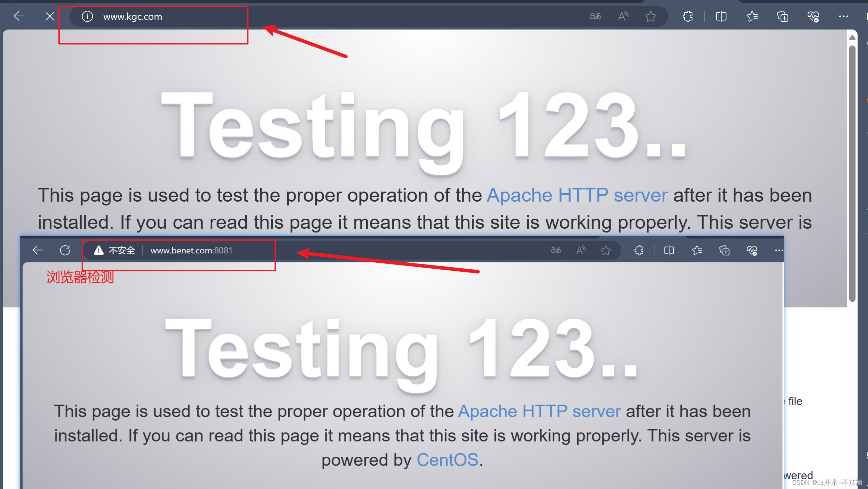The image size is (868, 489).
Task: Click the back arrow in top browser
Action: click(x=19, y=16)
